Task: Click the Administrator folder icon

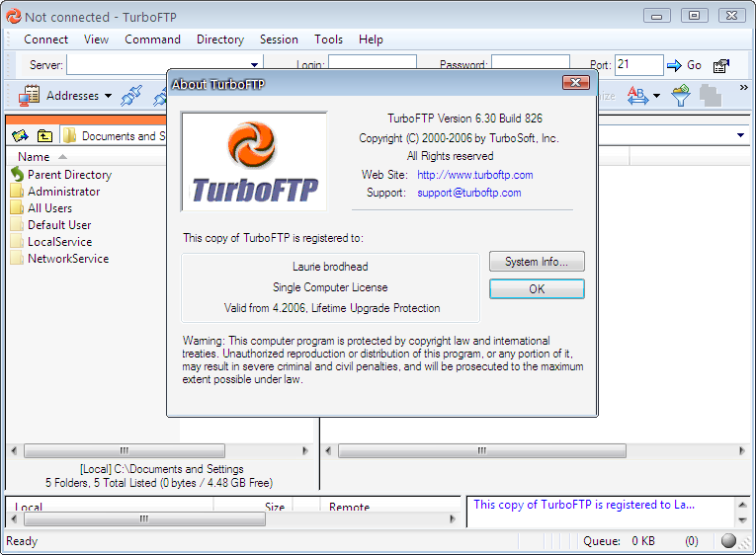Action: click(x=17, y=191)
